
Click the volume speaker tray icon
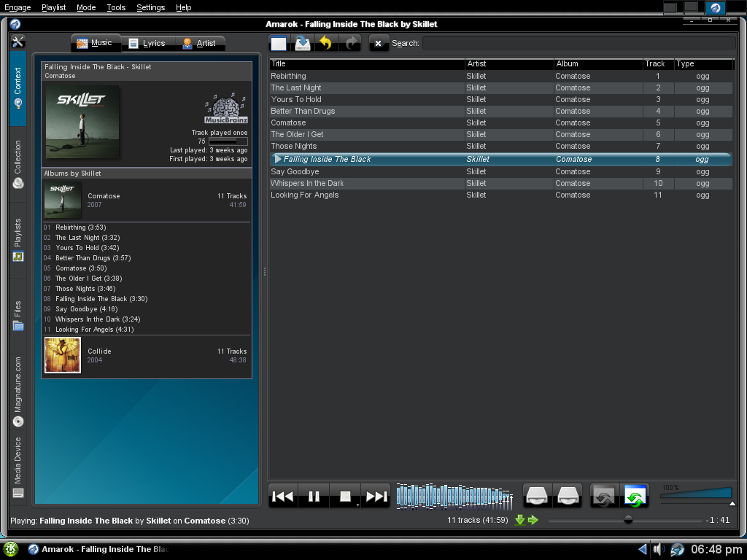tap(659, 550)
